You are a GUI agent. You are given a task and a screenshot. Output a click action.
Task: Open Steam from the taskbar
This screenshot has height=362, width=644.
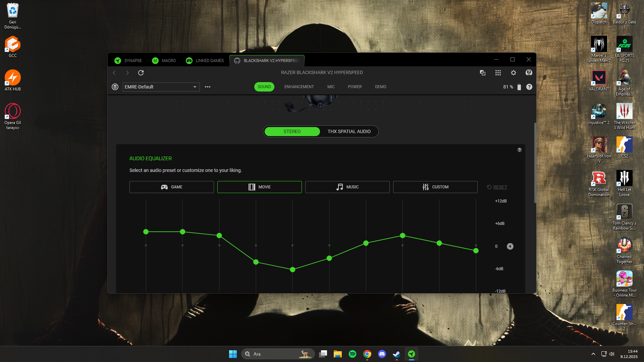397,354
